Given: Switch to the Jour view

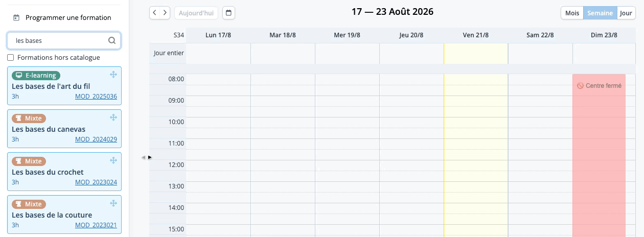Looking at the screenshot, I should 626,13.
